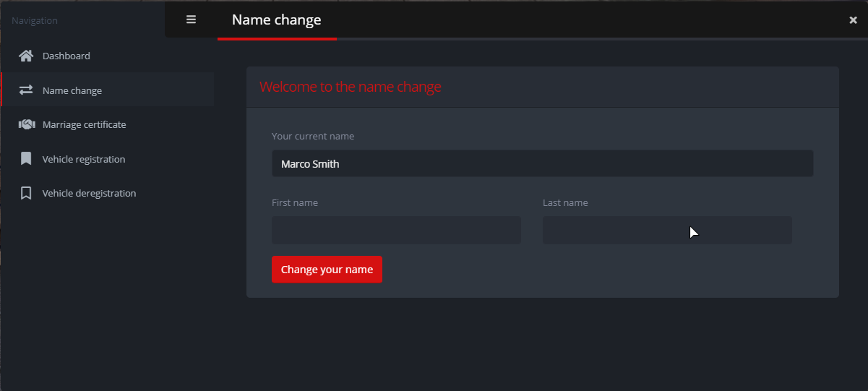This screenshot has width=868, height=391.
Task: Click the Navigation sidebar heading
Action: pos(35,20)
